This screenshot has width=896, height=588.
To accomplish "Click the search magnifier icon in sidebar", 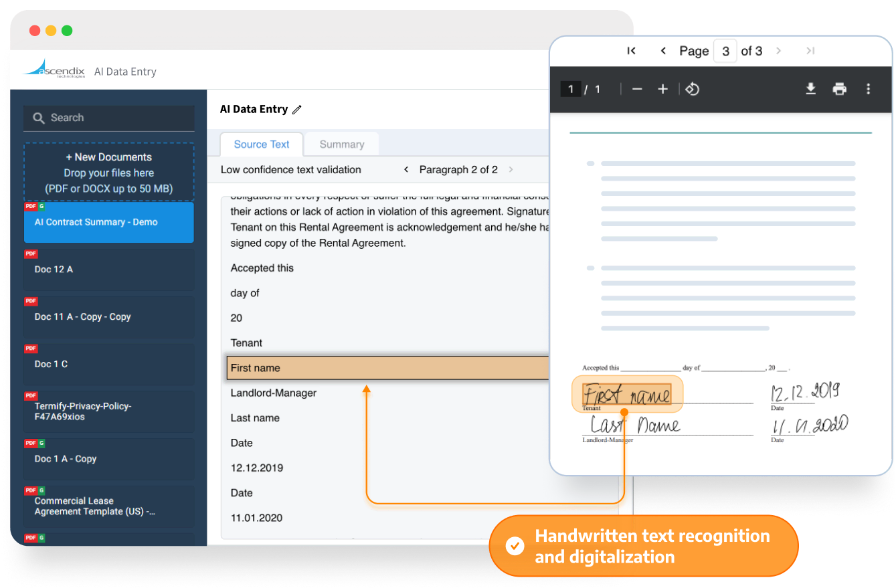I will tap(38, 118).
